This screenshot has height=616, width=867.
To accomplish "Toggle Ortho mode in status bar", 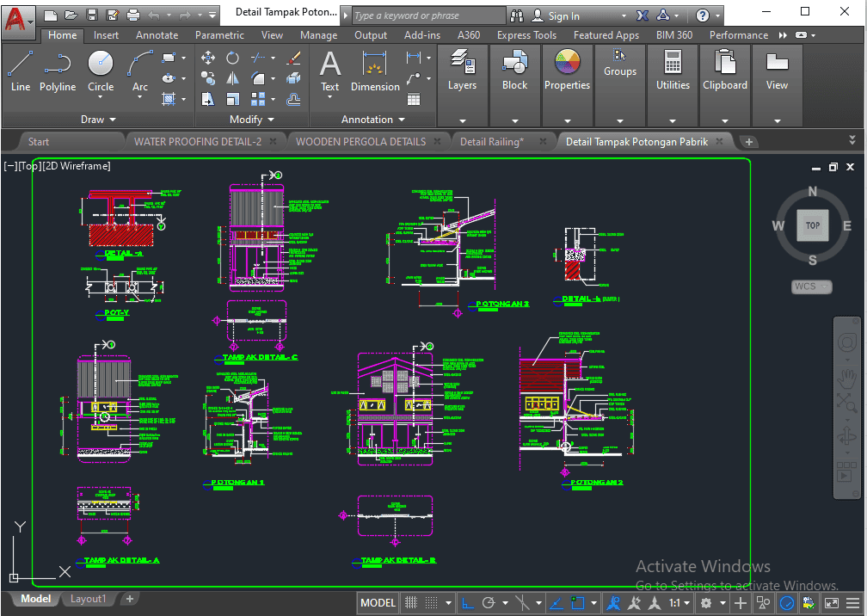I will [467, 603].
